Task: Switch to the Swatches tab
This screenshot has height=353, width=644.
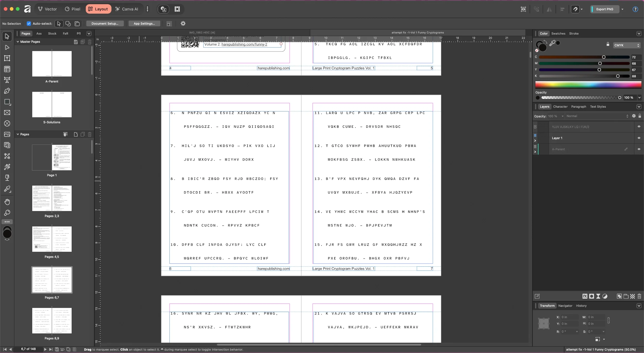Action: 559,33
